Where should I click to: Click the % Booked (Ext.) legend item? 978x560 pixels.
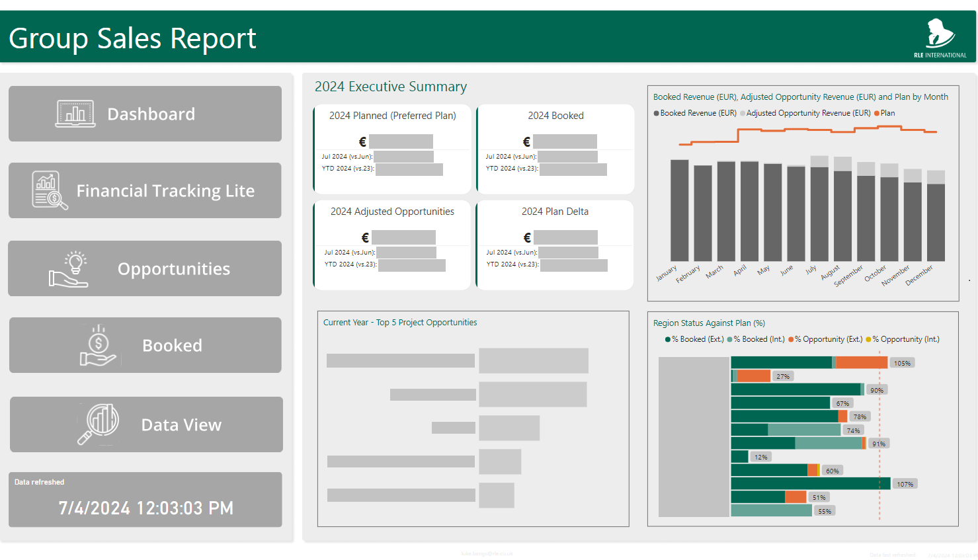point(694,339)
